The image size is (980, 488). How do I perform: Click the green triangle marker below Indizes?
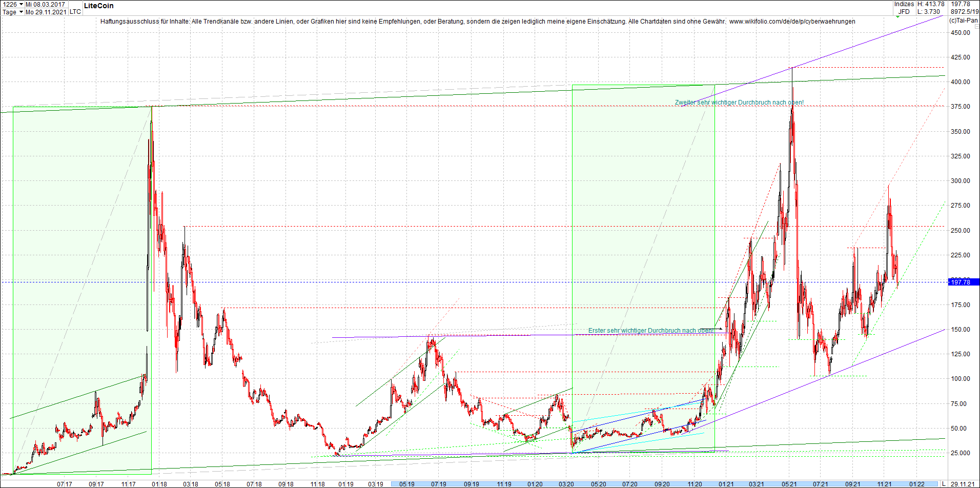click(x=897, y=17)
